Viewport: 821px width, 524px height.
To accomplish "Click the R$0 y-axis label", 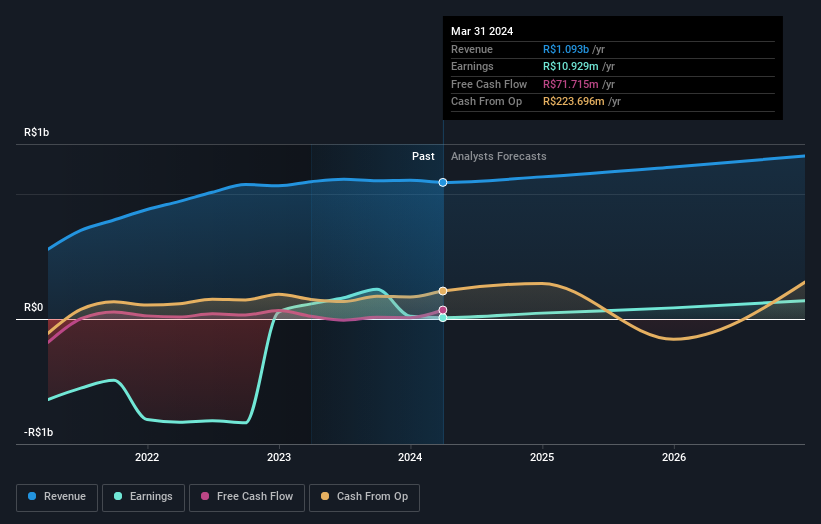I will pyautogui.click(x=34, y=307).
